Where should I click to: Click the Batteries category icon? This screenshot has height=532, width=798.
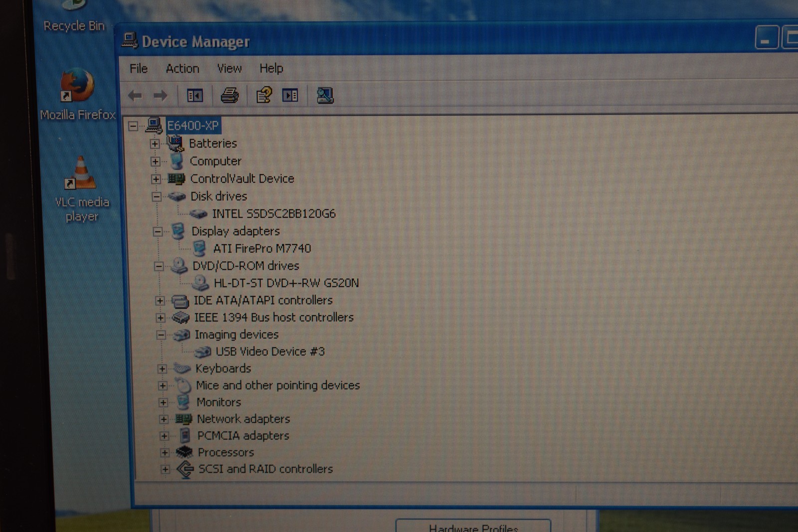(175, 143)
